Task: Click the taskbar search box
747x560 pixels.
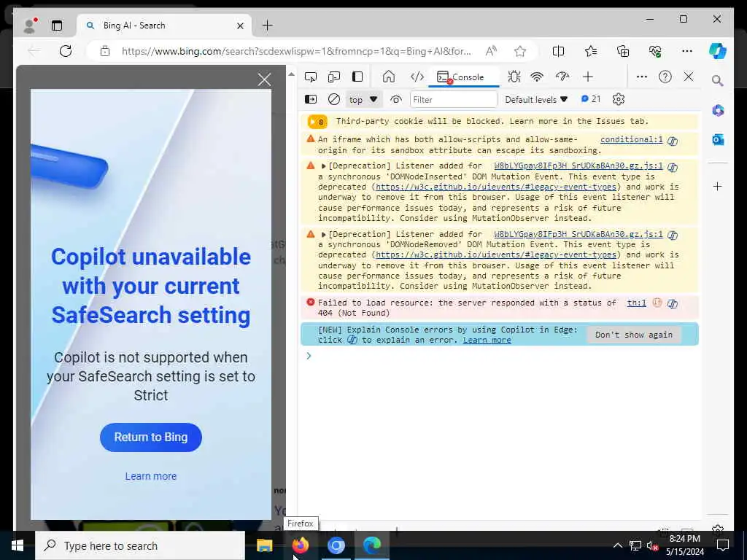Action: click(139, 545)
